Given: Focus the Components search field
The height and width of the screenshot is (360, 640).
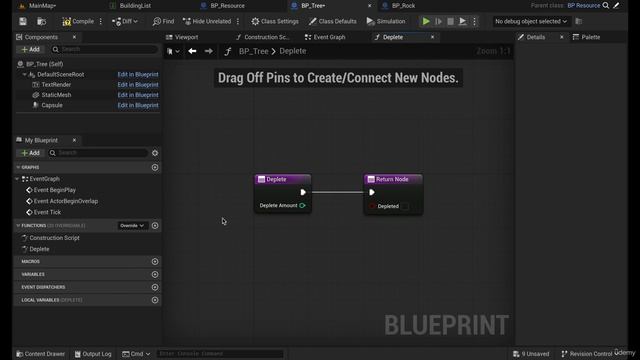Looking at the screenshot, I should (104, 49).
